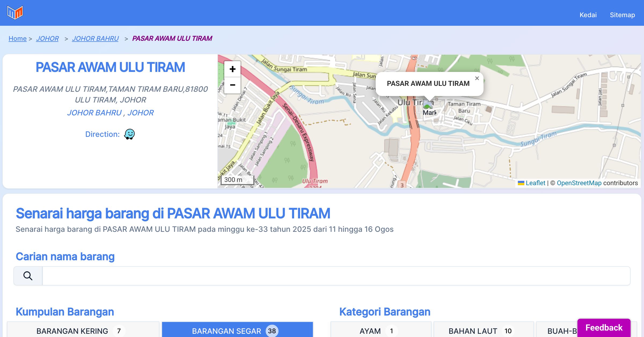Click the item name search field
The width and height of the screenshot is (644, 337).
point(336,276)
